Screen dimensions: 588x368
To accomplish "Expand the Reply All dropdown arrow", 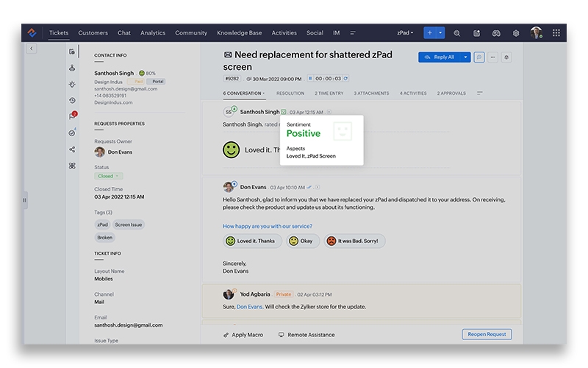I will pos(465,57).
